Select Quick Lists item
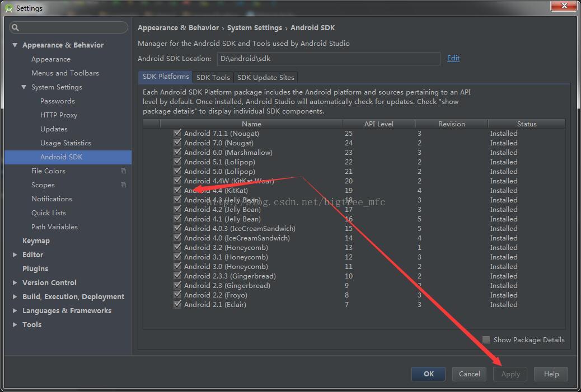This screenshot has height=392, width=581. click(x=49, y=213)
